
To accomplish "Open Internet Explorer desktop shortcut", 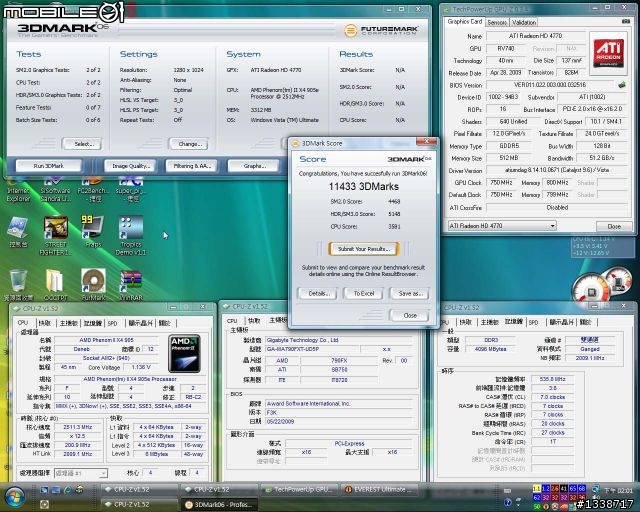I will pyautogui.click(x=18, y=191).
